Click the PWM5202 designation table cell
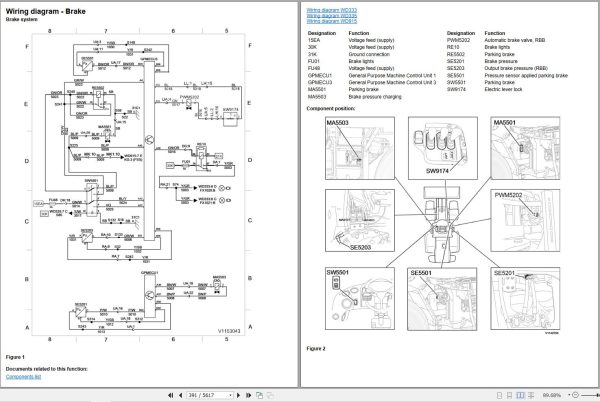 pyautogui.click(x=458, y=40)
